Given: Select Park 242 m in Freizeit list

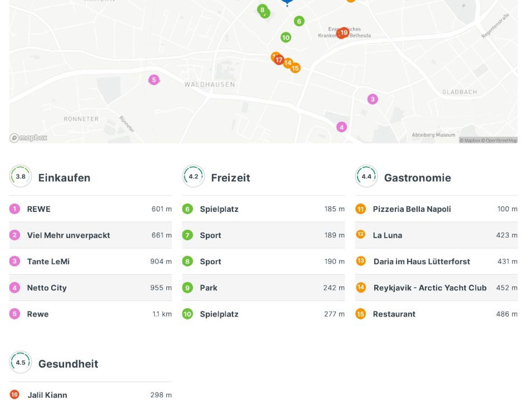Looking at the screenshot, I should [208, 288].
